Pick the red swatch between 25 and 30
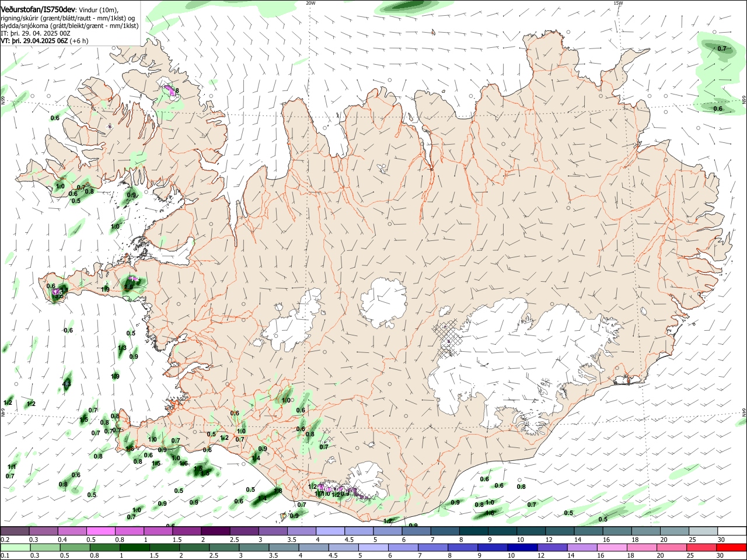747x560 pixels. point(702,548)
